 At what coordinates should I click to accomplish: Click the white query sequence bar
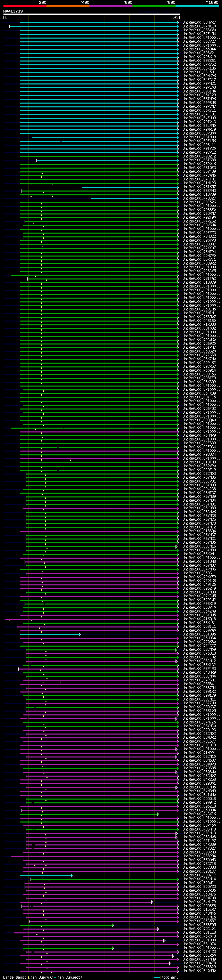91,14
